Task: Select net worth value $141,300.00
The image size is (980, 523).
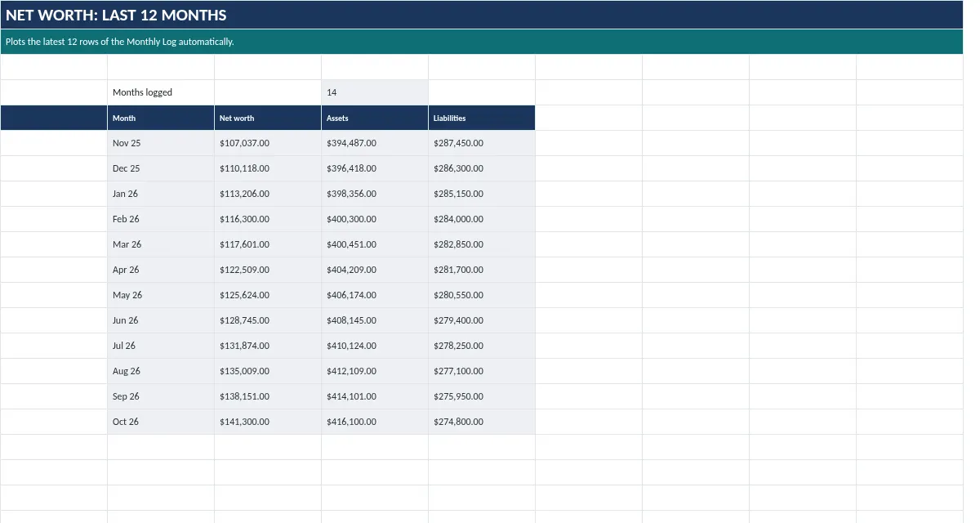Action: (x=268, y=422)
